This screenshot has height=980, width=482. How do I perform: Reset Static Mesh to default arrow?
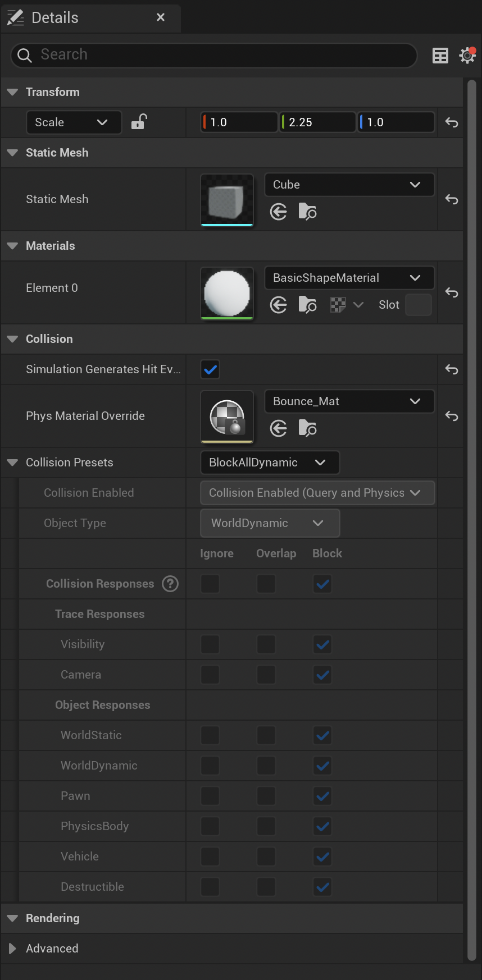(x=452, y=199)
